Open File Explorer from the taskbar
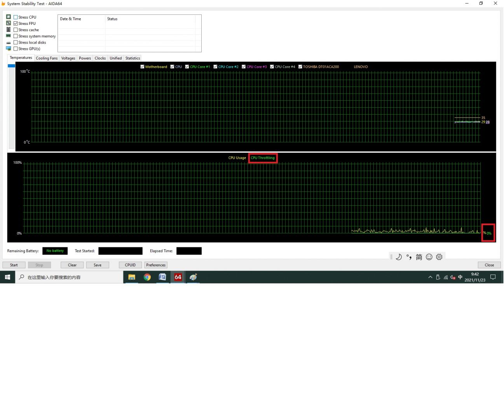Image resolution: width=504 pixels, height=420 pixels. point(132,277)
